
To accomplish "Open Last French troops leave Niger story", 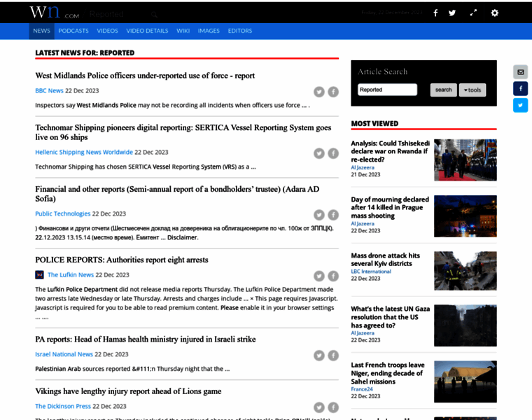I will (388, 373).
